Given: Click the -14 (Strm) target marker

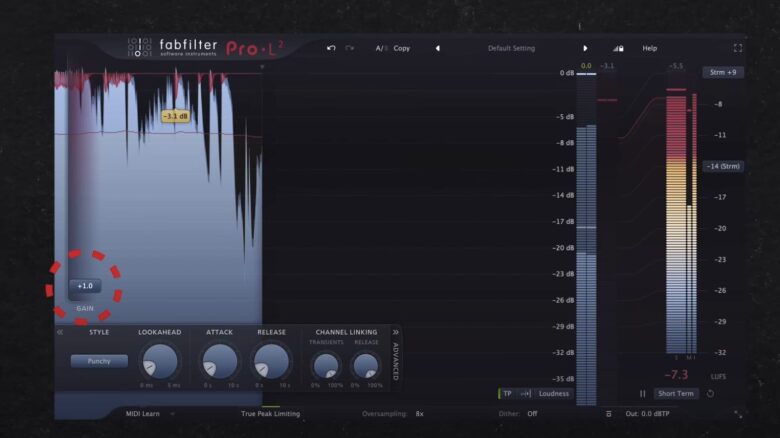Looking at the screenshot, I should pos(723,166).
